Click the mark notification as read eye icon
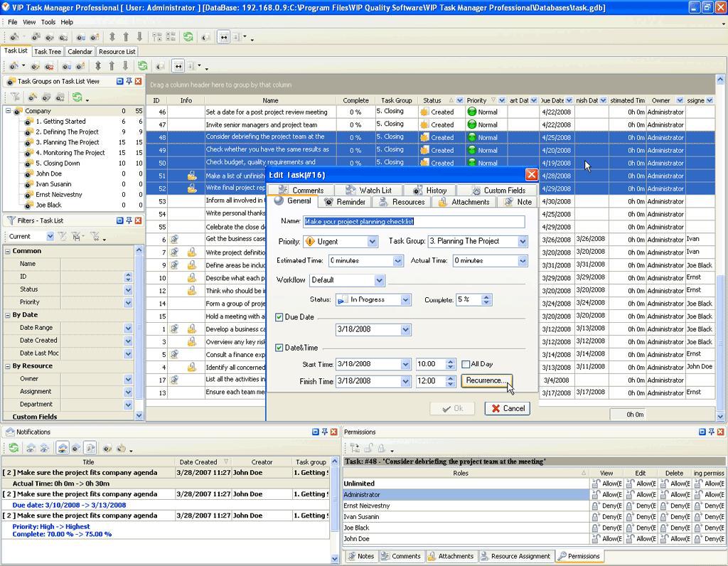This screenshot has width=728, height=566. (x=31, y=450)
